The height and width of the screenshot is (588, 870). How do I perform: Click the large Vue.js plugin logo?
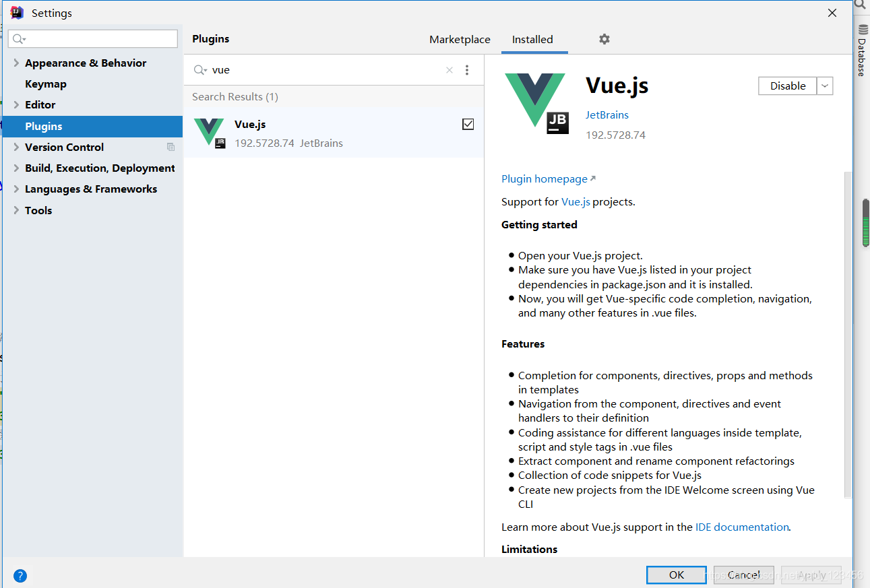pos(537,103)
